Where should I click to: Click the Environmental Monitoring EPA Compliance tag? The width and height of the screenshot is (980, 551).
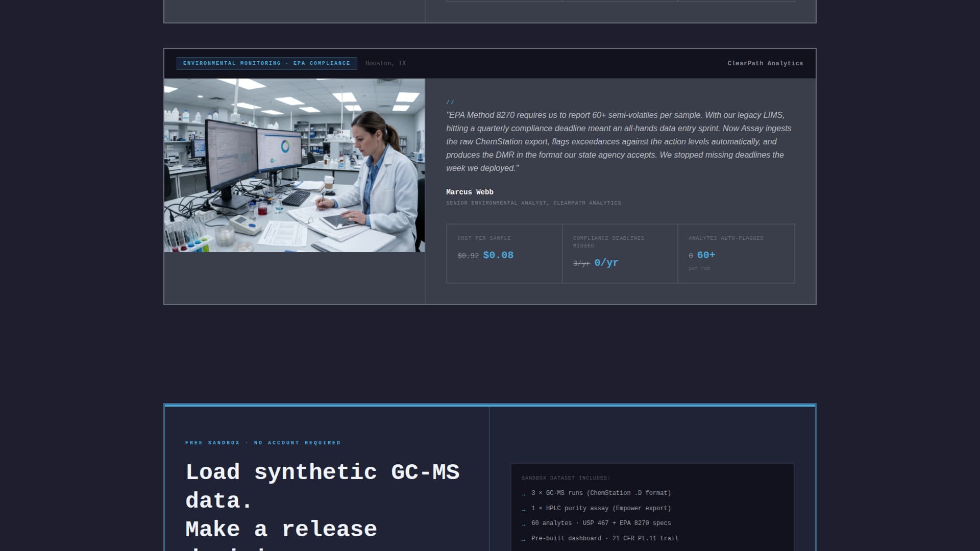[x=266, y=63]
